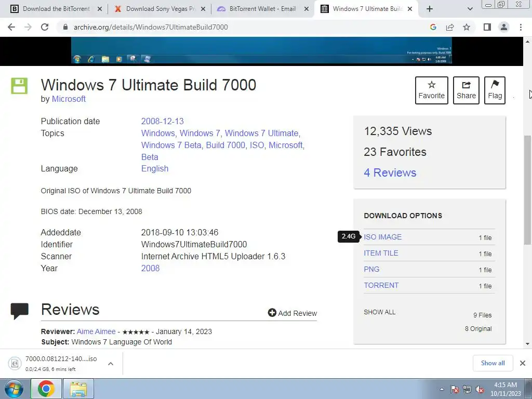The image size is (532, 399).
Task: Open the 8 Original files link
Action: 478,328
